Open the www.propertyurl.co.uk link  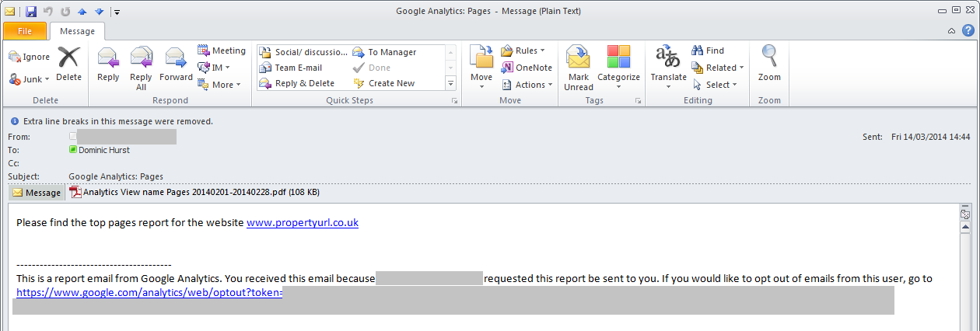tap(302, 222)
